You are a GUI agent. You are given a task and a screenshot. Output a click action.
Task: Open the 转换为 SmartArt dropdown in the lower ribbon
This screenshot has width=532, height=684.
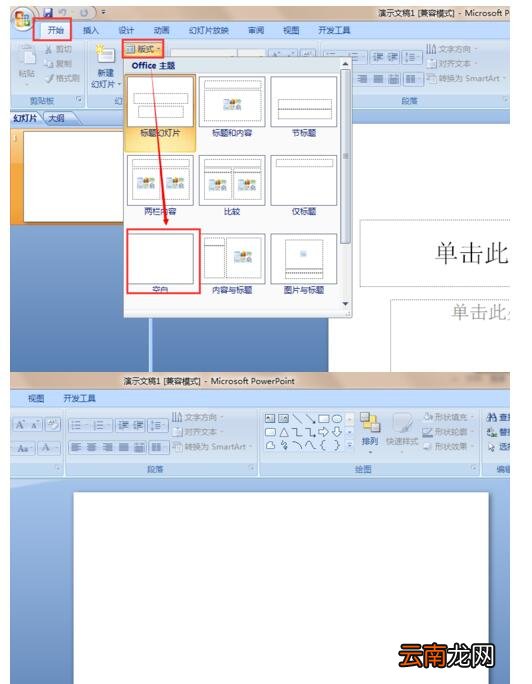[x=213, y=447]
